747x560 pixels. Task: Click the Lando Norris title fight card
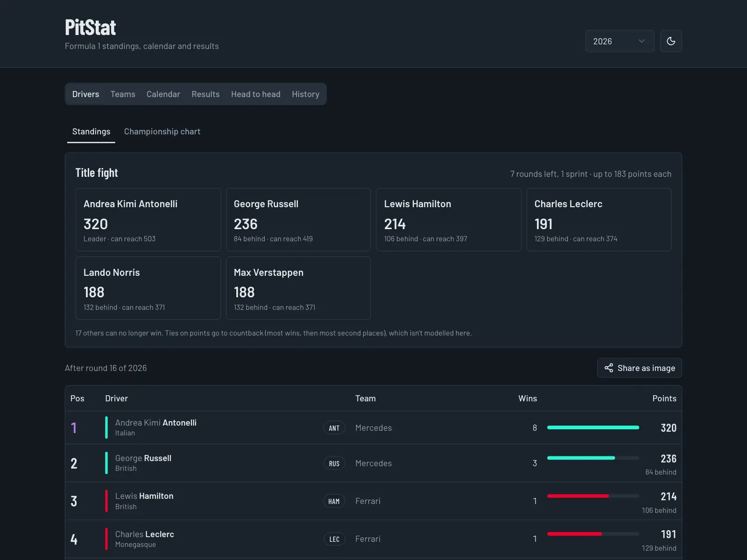(148, 288)
